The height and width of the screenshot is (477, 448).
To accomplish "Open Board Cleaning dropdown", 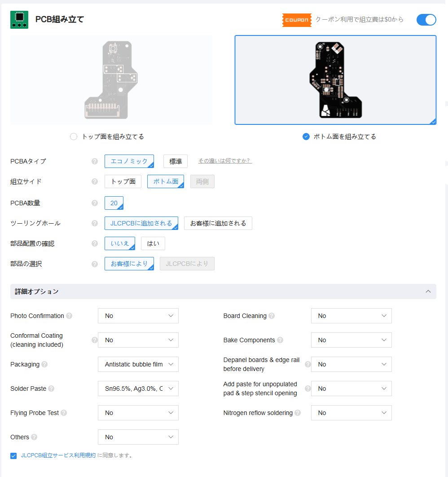I will (x=351, y=316).
